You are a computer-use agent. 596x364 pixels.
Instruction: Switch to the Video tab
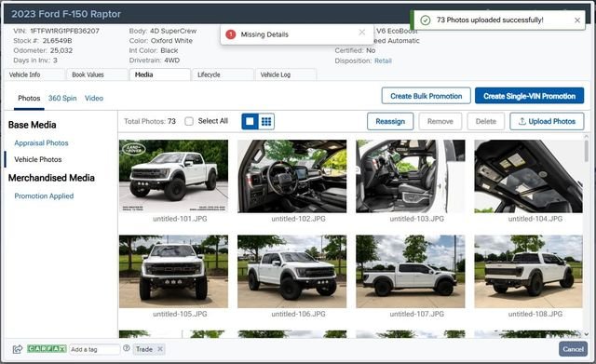[x=94, y=98]
